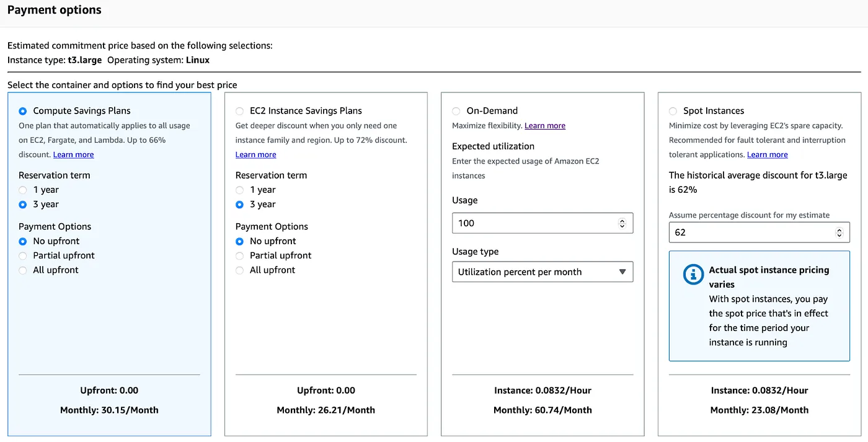Choose the On-Demand payment option
Viewport: 868px width, 442px height.
(456, 111)
